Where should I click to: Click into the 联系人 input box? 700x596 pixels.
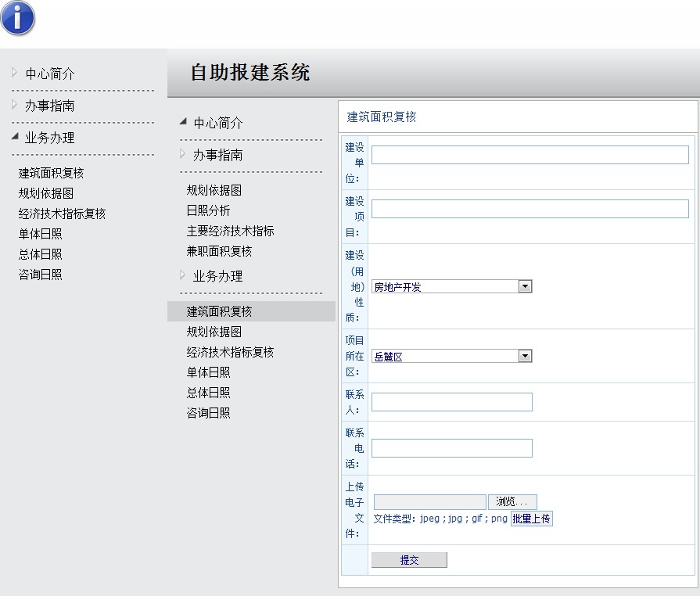(x=451, y=402)
